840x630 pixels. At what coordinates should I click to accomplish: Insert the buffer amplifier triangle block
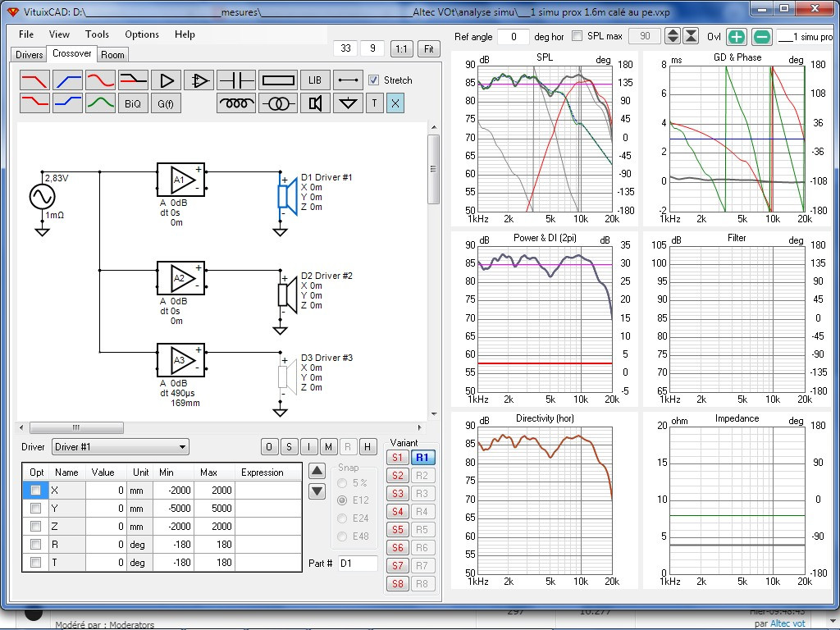click(166, 80)
